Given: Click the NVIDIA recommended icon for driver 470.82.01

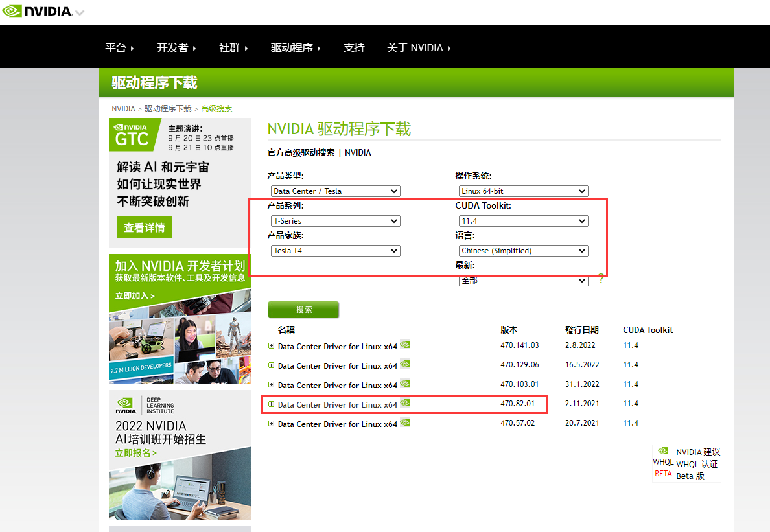Looking at the screenshot, I should point(405,403).
